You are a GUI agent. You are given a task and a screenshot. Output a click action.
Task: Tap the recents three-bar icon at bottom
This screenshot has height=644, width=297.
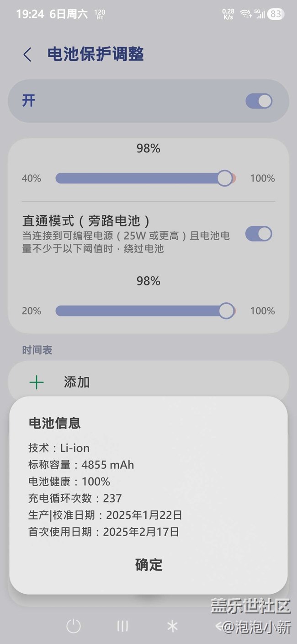point(122,626)
